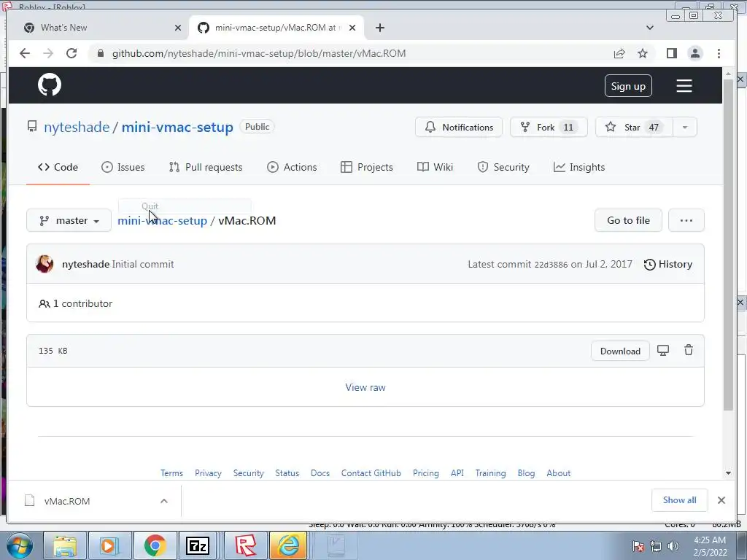Image resolution: width=747 pixels, height=560 pixels.
Task: Open the Issues tab
Action: (x=123, y=167)
